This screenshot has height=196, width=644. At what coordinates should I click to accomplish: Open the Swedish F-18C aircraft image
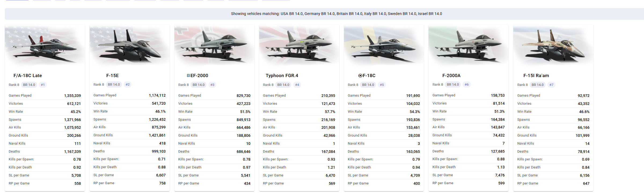[384, 46]
